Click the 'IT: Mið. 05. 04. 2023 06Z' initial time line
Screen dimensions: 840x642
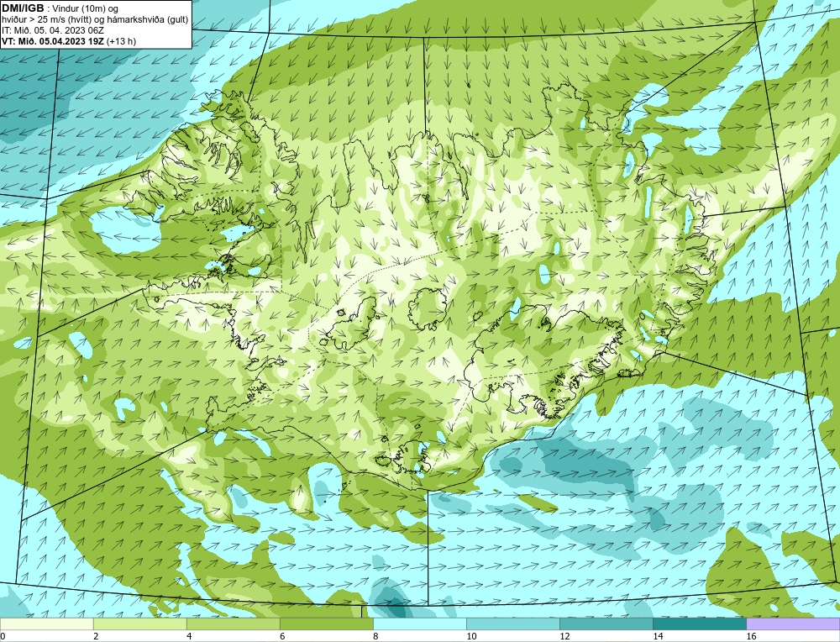53,30
